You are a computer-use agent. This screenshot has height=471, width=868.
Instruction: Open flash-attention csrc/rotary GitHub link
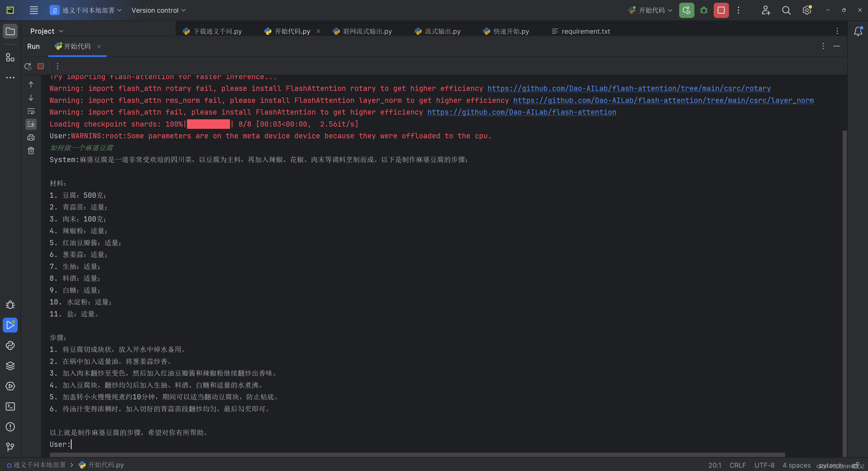(629, 88)
